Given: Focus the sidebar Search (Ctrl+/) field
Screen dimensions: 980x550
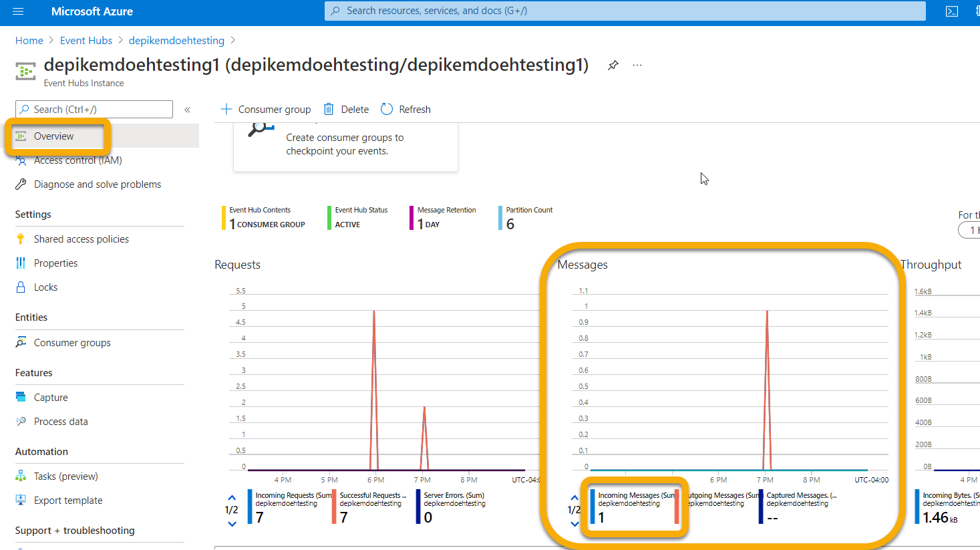Looking at the screenshot, I should pos(94,110).
